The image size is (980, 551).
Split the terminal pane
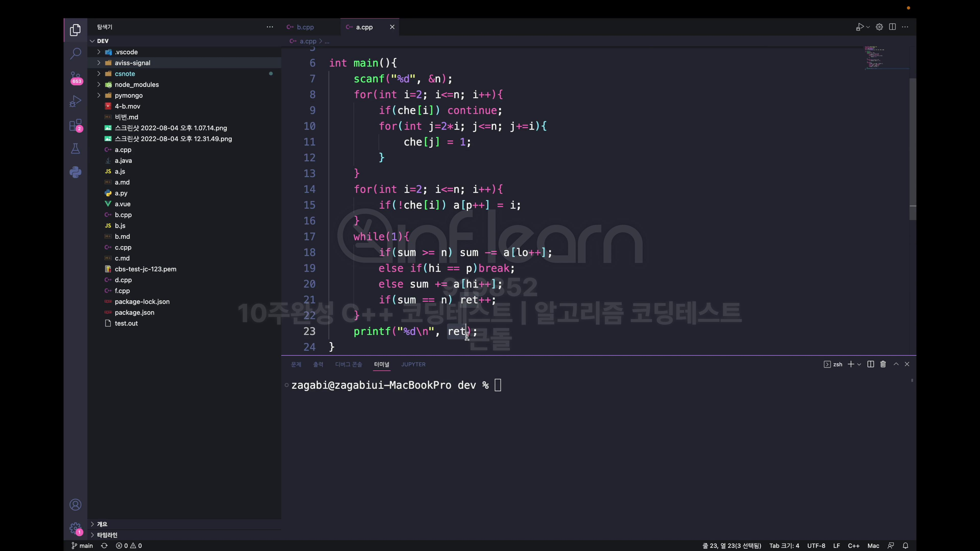coord(871,364)
